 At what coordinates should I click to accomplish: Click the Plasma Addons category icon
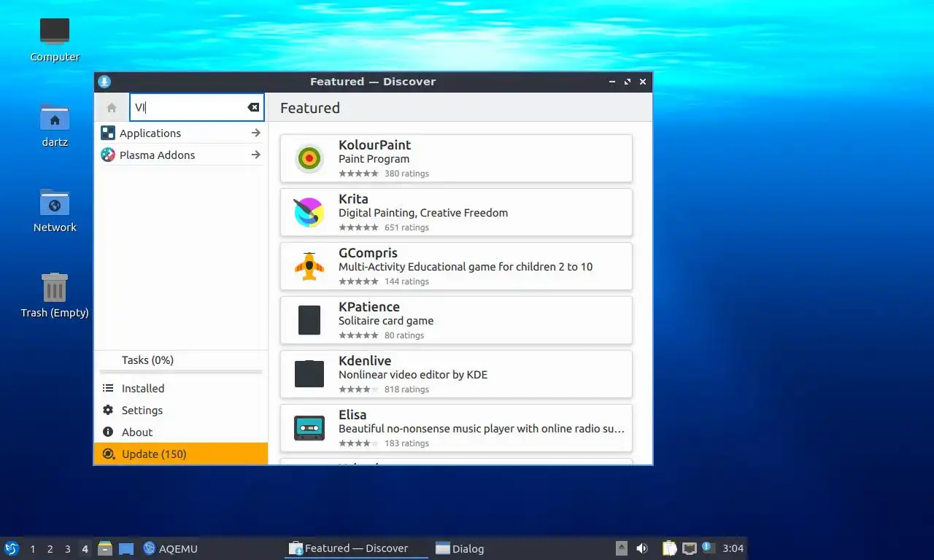tap(108, 155)
